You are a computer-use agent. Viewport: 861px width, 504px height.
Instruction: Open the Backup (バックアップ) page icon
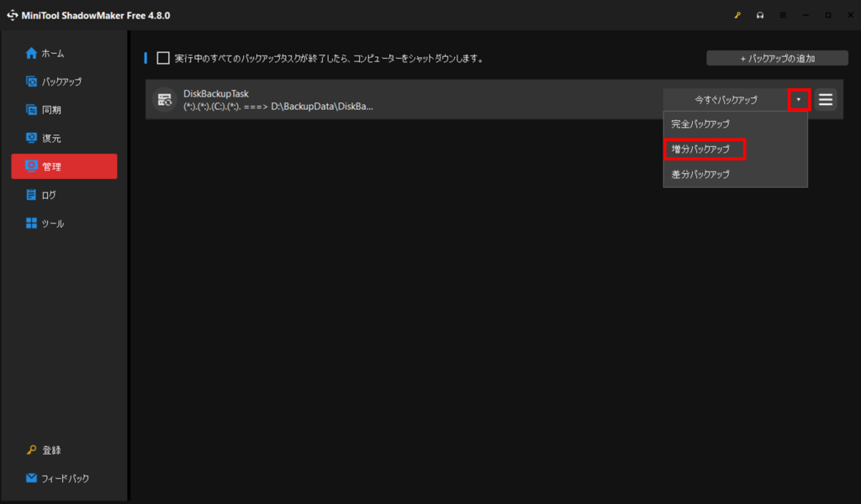coord(31,81)
